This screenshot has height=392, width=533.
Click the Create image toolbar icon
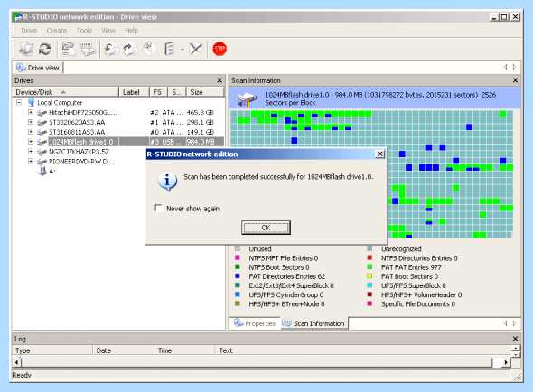[x=130, y=49]
